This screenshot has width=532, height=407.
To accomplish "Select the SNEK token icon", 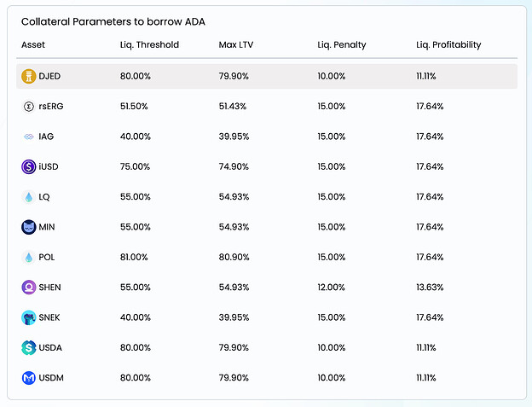I will click(29, 317).
